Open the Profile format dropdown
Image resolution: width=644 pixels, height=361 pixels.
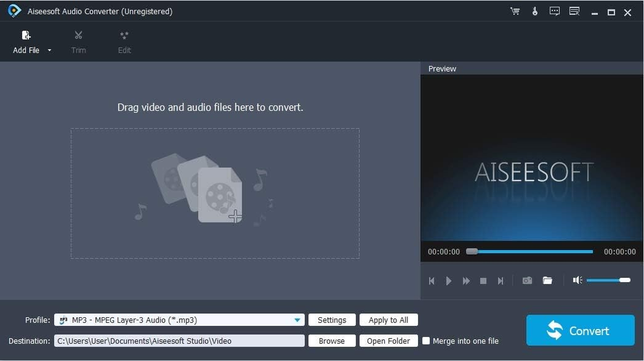297,319
